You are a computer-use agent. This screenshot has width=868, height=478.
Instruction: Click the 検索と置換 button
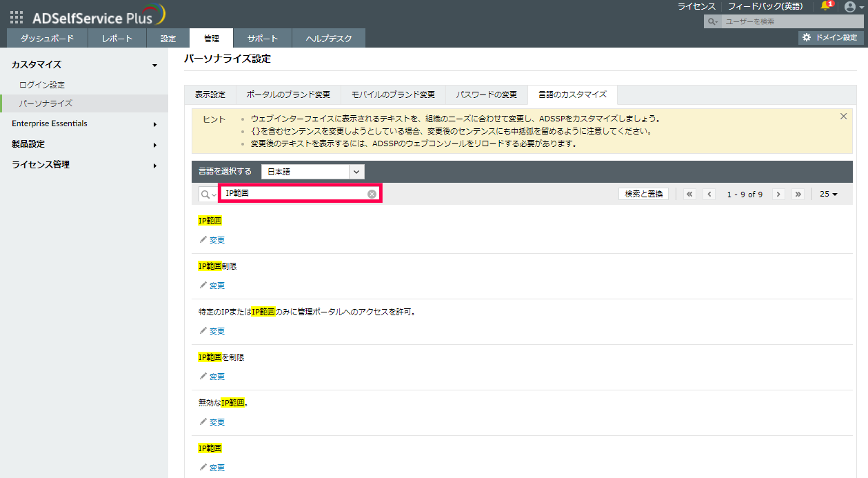(x=643, y=195)
